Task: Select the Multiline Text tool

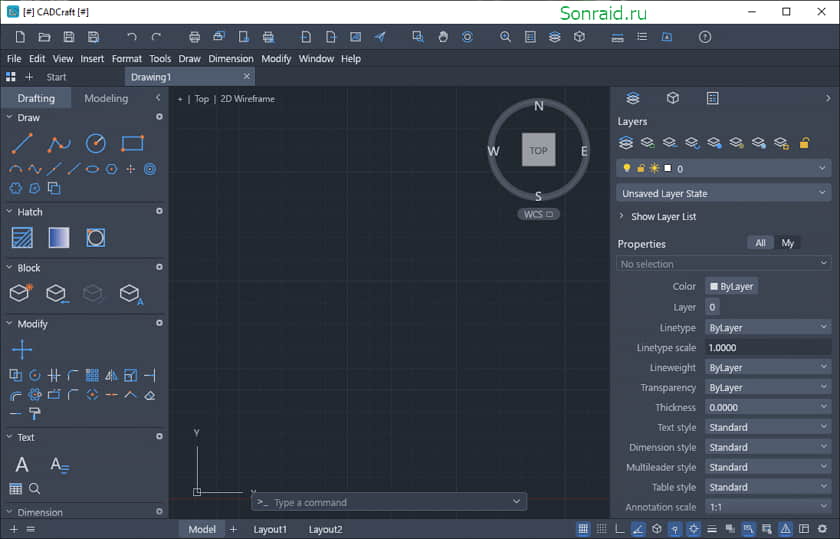Action: tap(59, 465)
